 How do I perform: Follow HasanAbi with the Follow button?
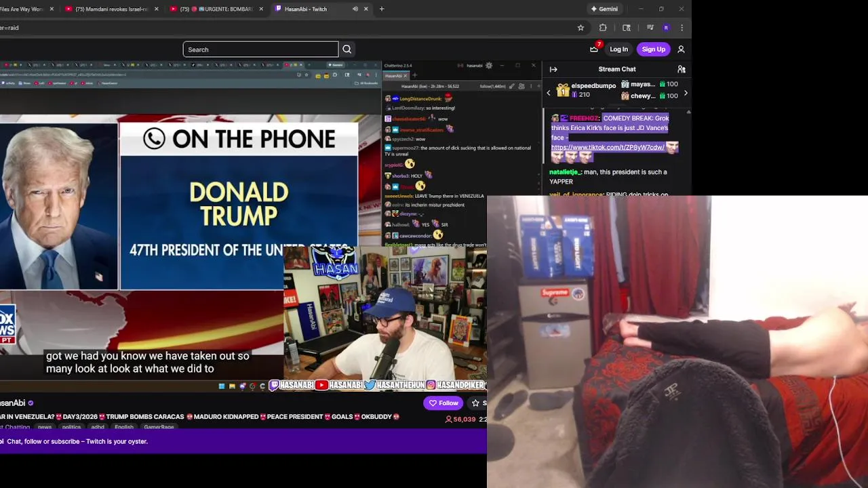[x=443, y=403]
